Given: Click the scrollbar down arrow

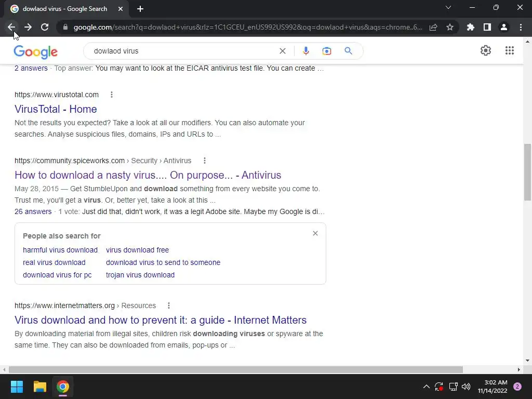Looking at the screenshot, I should (527, 361).
